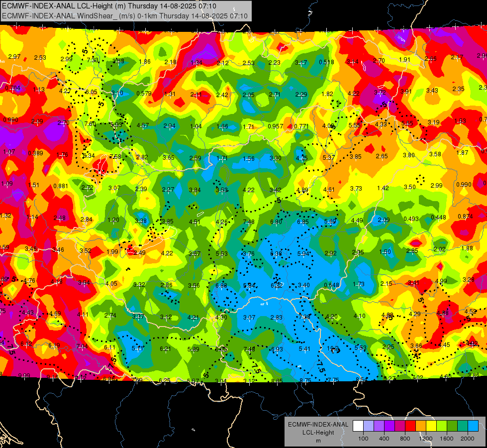
Task: Click the wind shear value 3.30
Action: pos(276,158)
